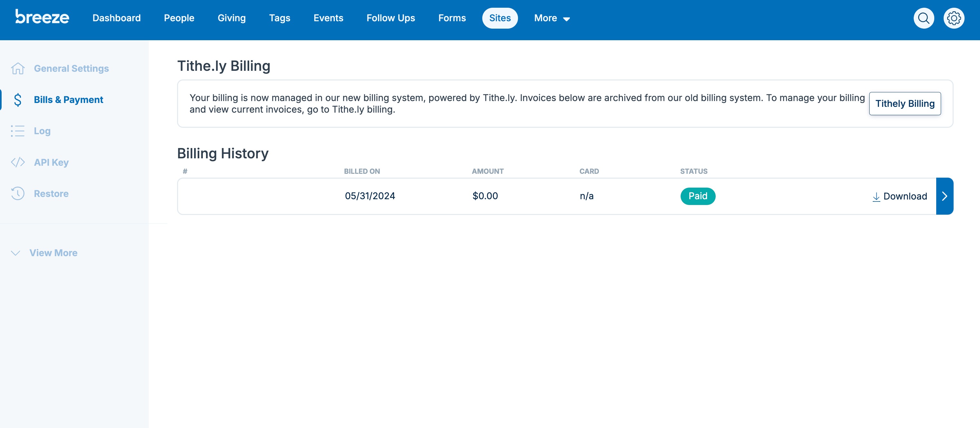
Task: Click the download arrow icon on the invoice row
Action: [x=877, y=197]
